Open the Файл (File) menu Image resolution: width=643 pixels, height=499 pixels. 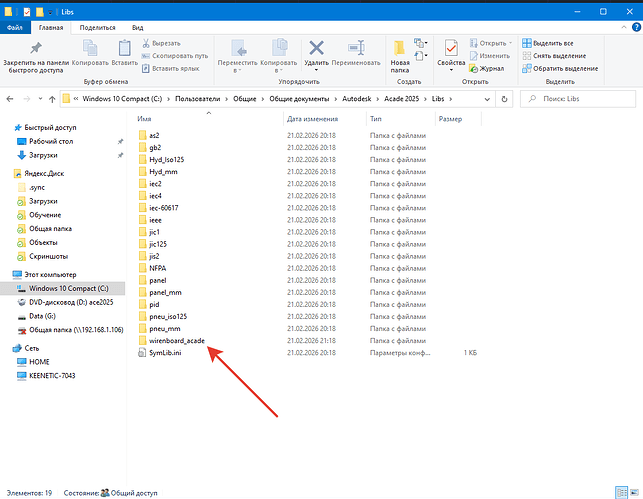[x=16, y=28]
